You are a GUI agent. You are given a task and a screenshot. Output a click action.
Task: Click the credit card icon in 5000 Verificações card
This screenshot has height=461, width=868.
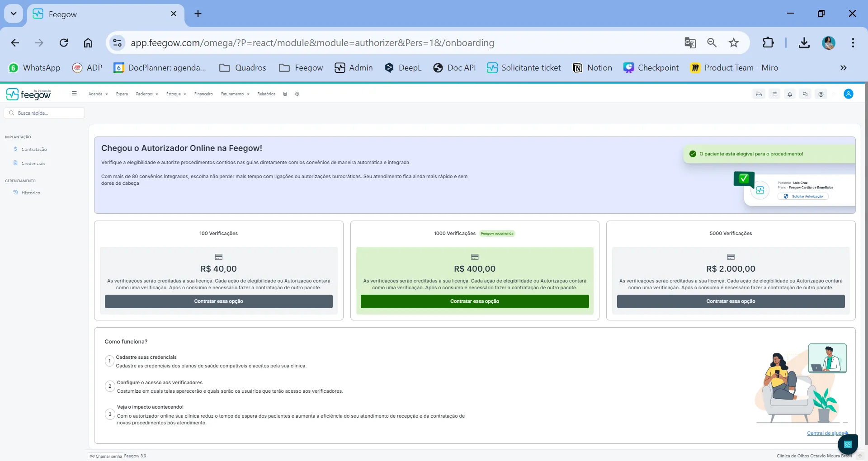731,257
